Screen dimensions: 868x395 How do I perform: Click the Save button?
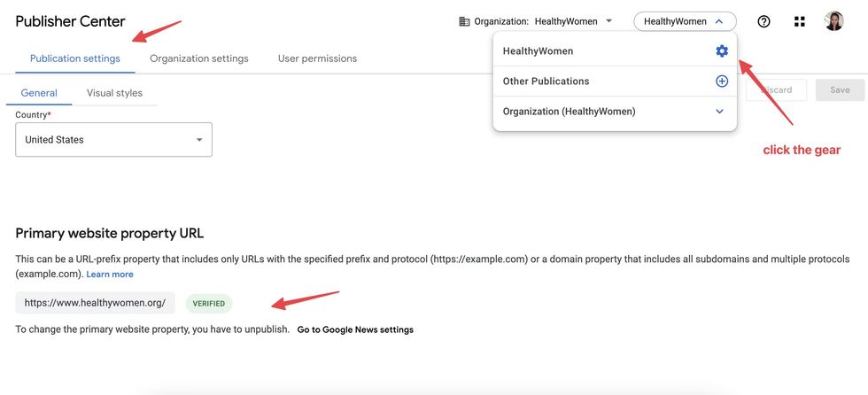840,89
